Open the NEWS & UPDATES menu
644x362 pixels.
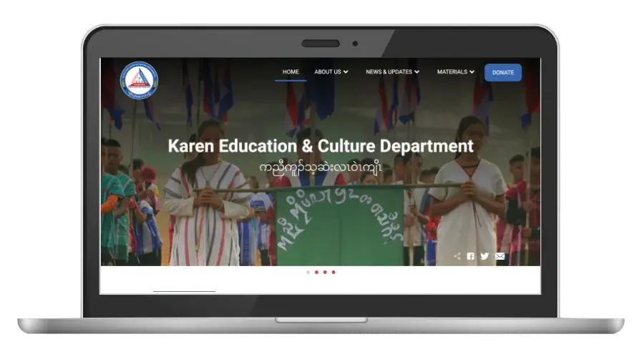pos(392,72)
